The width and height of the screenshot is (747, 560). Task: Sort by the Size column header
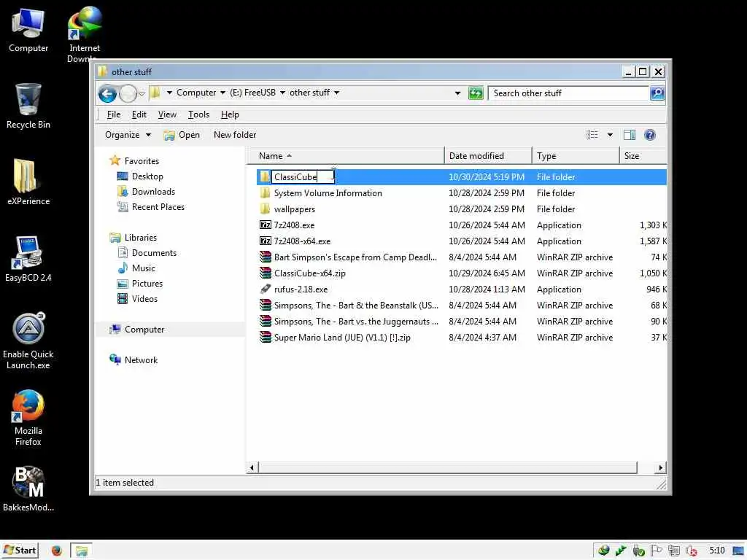(643, 156)
